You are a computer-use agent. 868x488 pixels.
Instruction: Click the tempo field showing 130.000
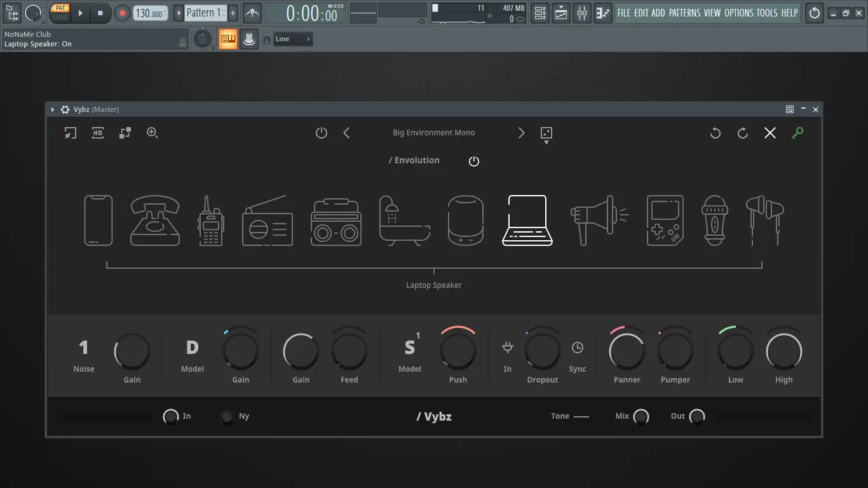click(x=150, y=13)
